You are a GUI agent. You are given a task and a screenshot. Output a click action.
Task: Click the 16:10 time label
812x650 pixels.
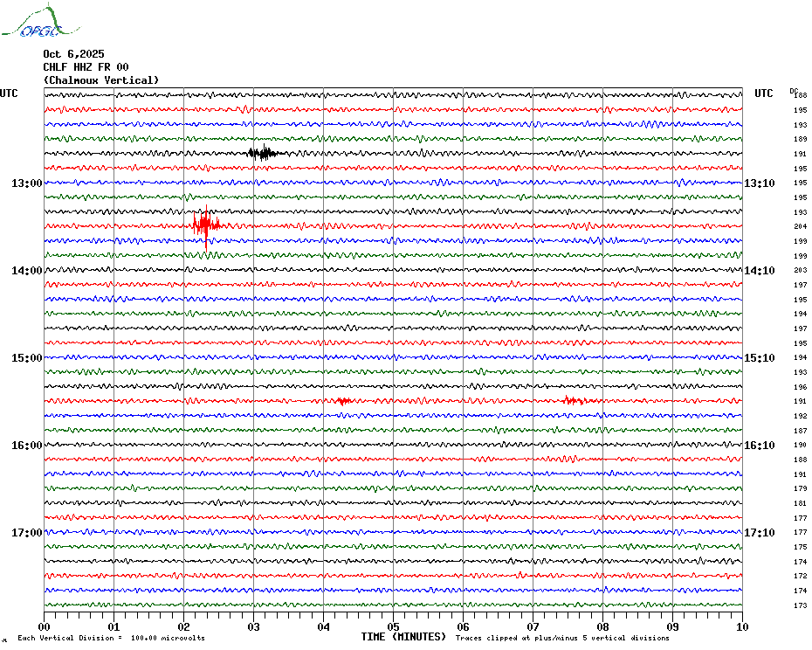coord(760,446)
